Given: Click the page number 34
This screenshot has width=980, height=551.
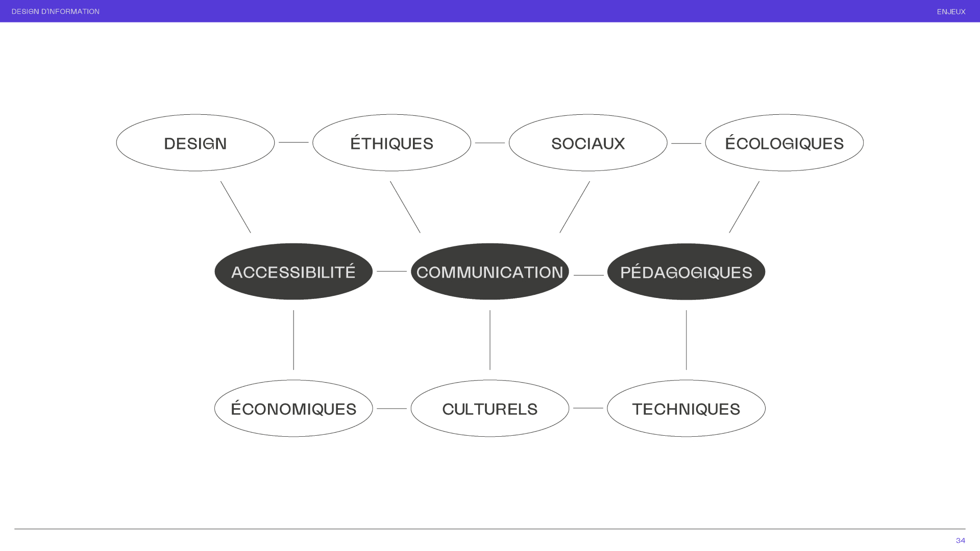Looking at the screenshot, I should pos(960,540).
